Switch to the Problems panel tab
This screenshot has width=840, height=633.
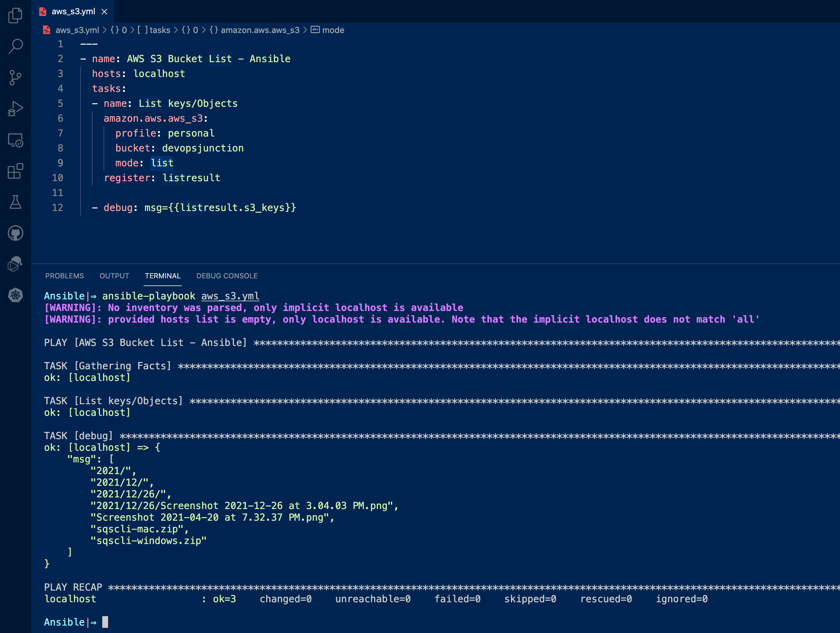click(x=65, y=276)
